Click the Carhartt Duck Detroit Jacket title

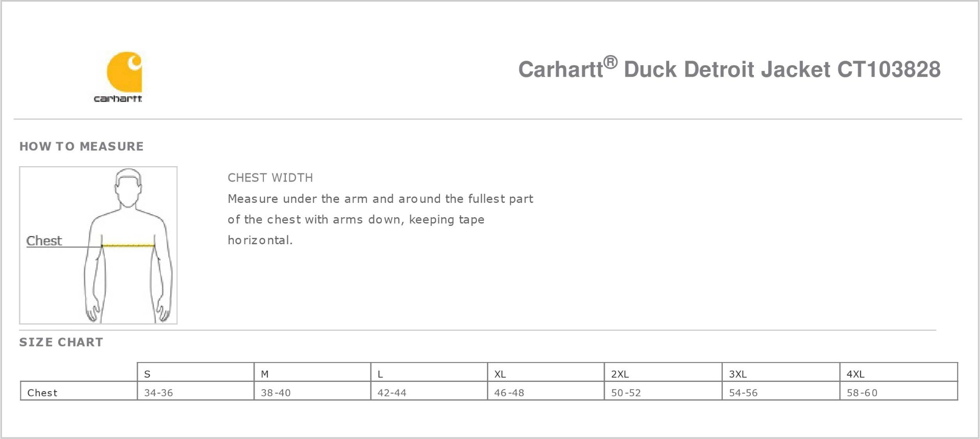coord(729,69)
